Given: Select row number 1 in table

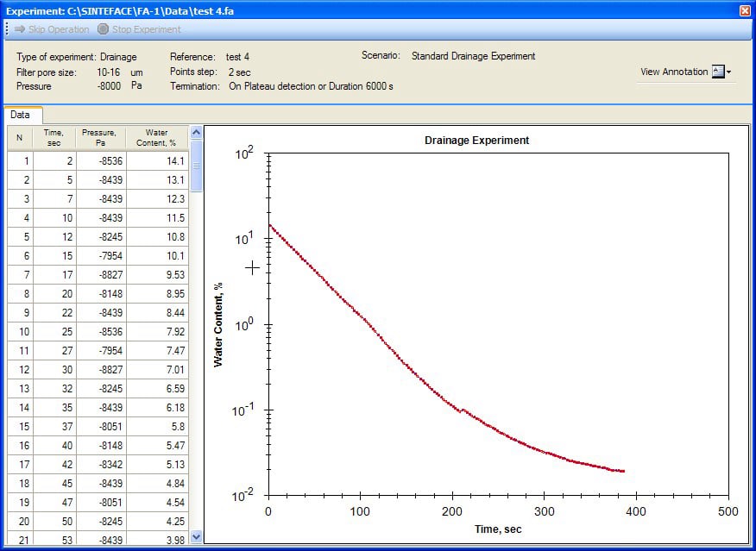Looking at the screenshot, I should tap(20, 161).
